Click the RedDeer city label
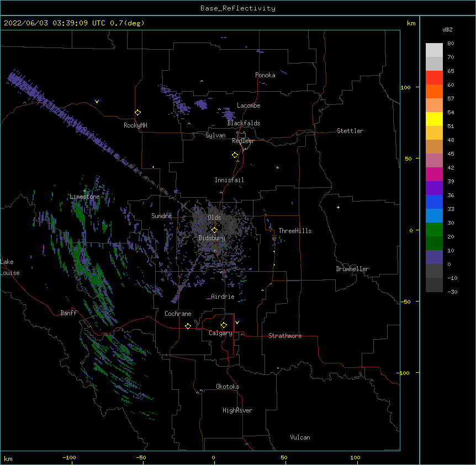Screen dimensions: 476x465 (243, 141)
